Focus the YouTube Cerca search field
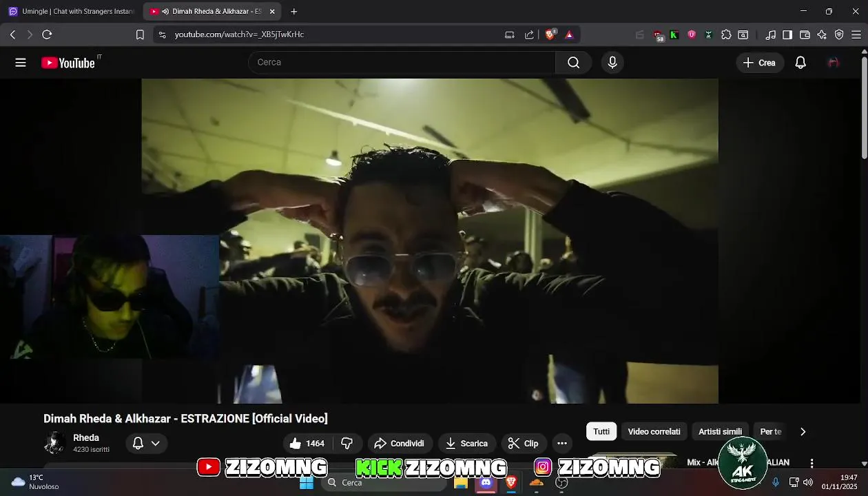The height and width of the screenshot is (496, 868). click(x=402, y=63)
